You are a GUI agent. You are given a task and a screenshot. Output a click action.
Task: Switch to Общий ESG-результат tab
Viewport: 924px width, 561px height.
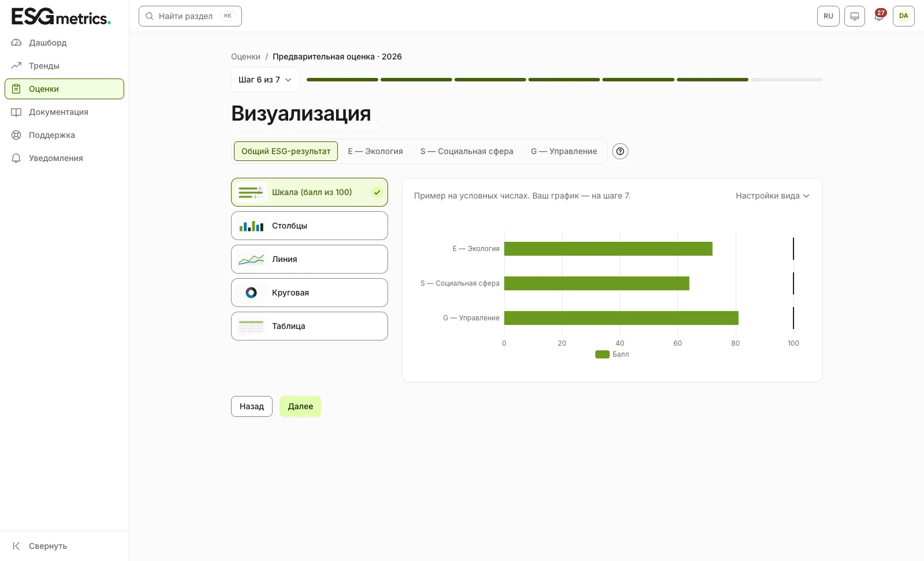[x=286, y=151]
